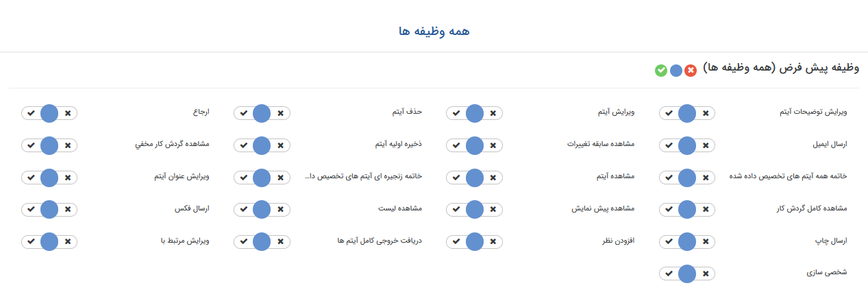
Task: Click the checkmark for شخصی سازی toggle
Action: [x=669, y=274]
